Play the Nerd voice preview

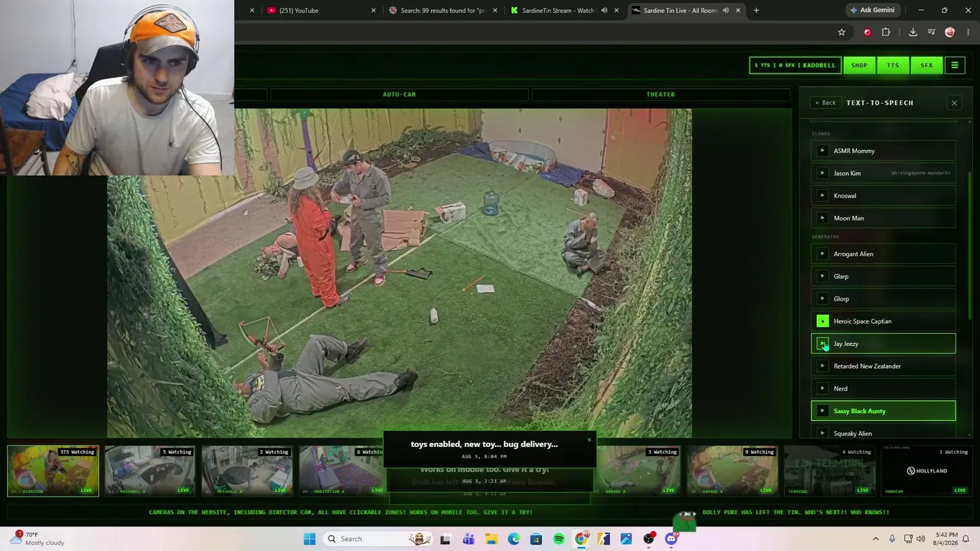pos(822,389)
